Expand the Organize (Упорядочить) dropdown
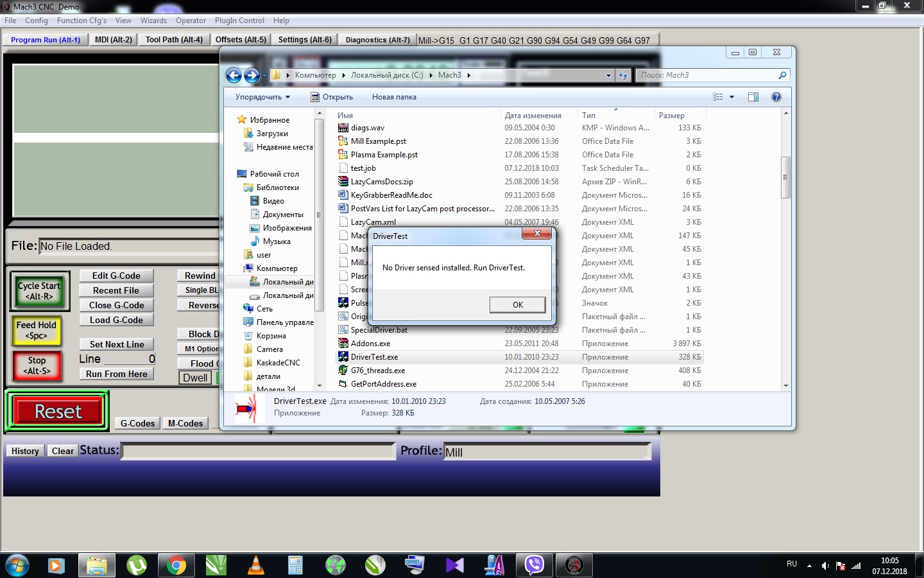 262,97
